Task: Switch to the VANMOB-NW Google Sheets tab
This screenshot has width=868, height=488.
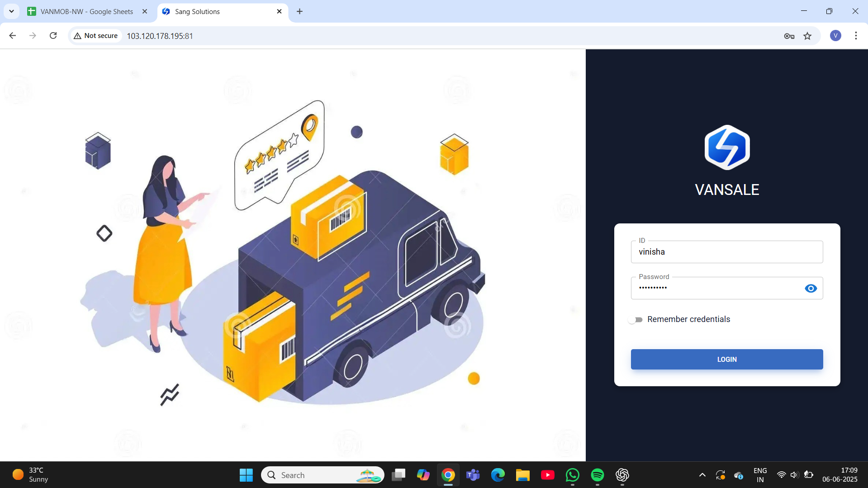Action: coord(86,12)
